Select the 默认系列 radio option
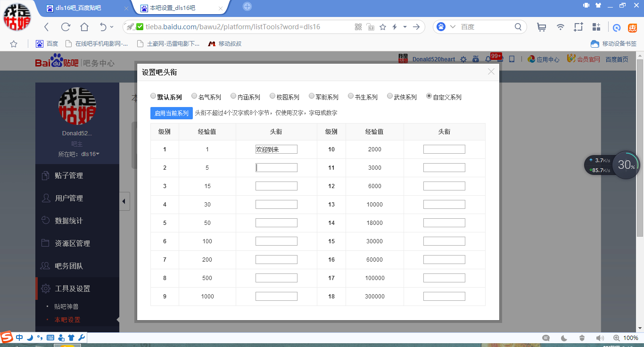 coord(153,96)
